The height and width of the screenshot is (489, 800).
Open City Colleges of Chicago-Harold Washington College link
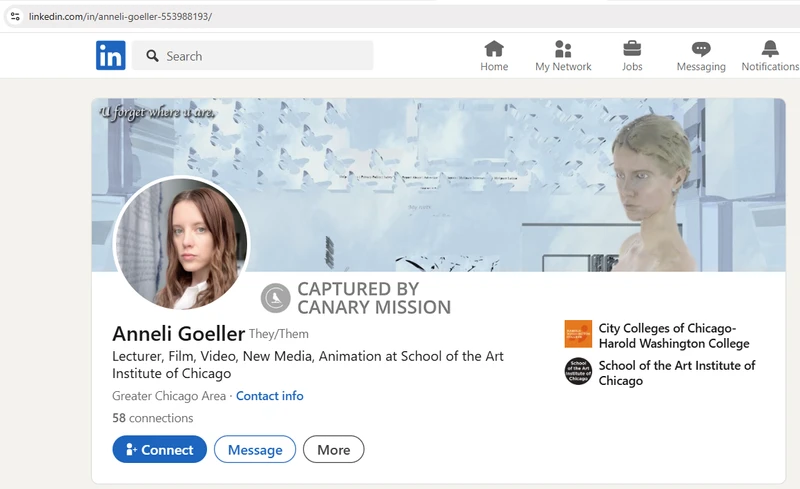tap(673, 335)
